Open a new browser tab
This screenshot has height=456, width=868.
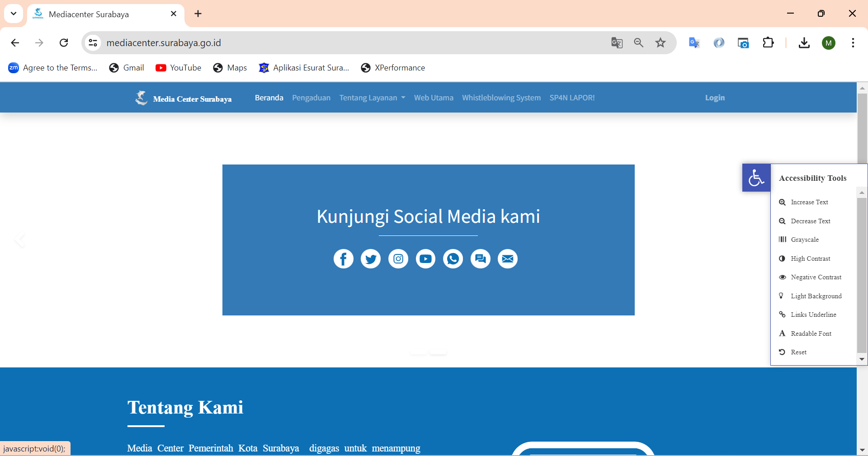(198, 14)
